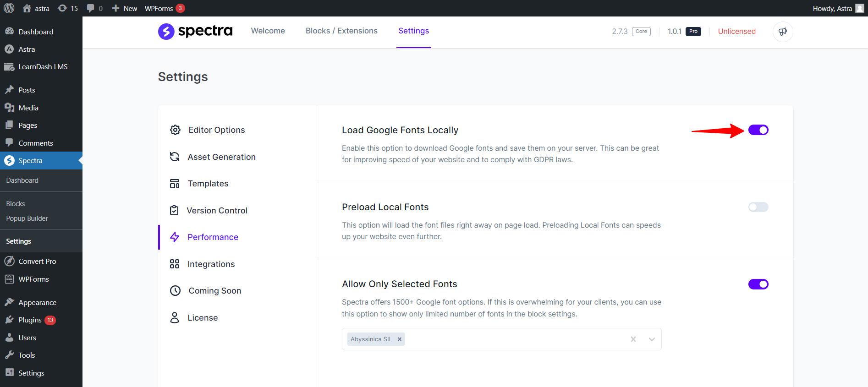This screenshot has height=387, width=868.
Task: Click the Unlicensed link
Action: (x=736, y=31)
